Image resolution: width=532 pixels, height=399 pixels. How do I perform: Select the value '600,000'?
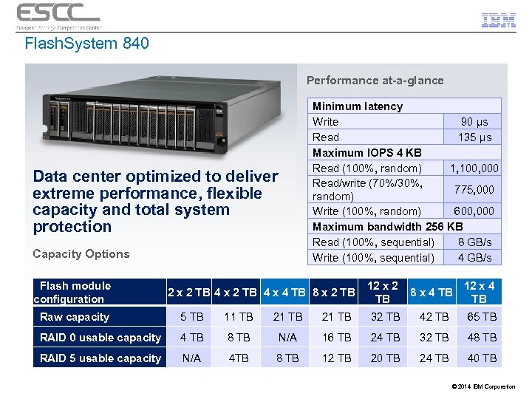[474, 211]
